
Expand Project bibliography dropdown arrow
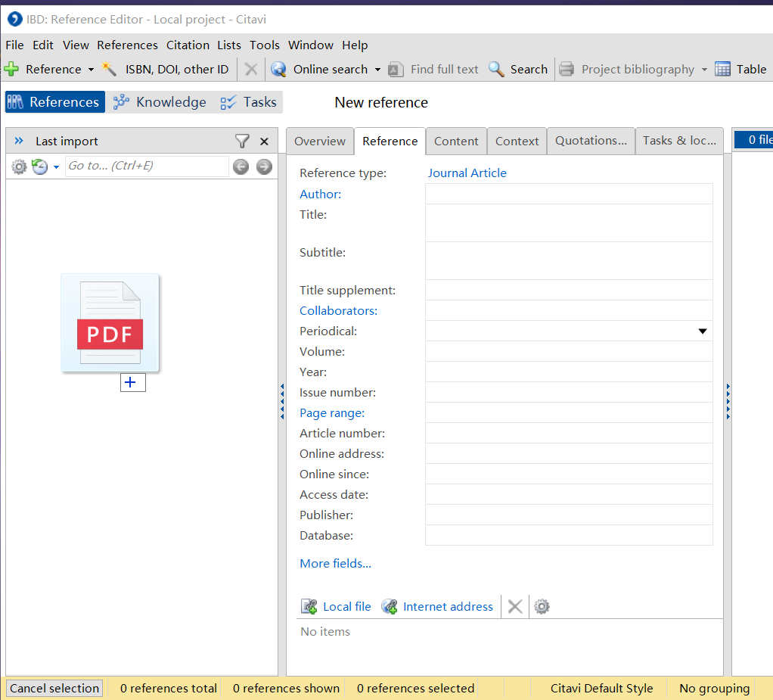pos(704,70)
